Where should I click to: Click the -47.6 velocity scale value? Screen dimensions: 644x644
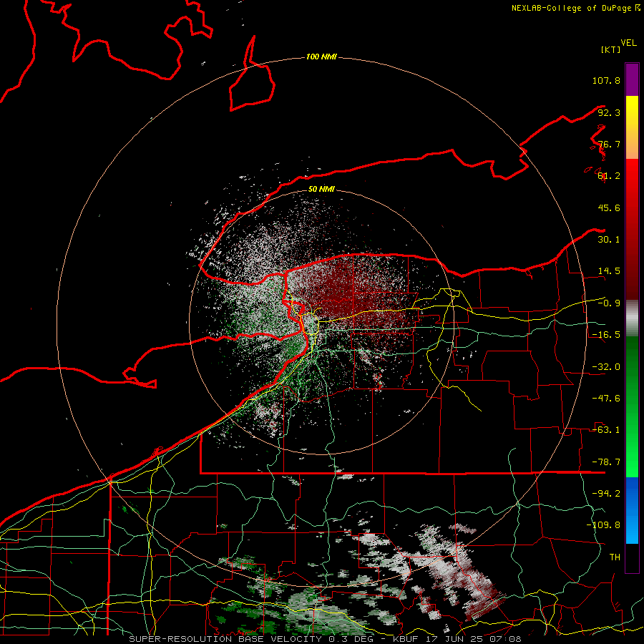pyautogui.click(x=606, y=399)
